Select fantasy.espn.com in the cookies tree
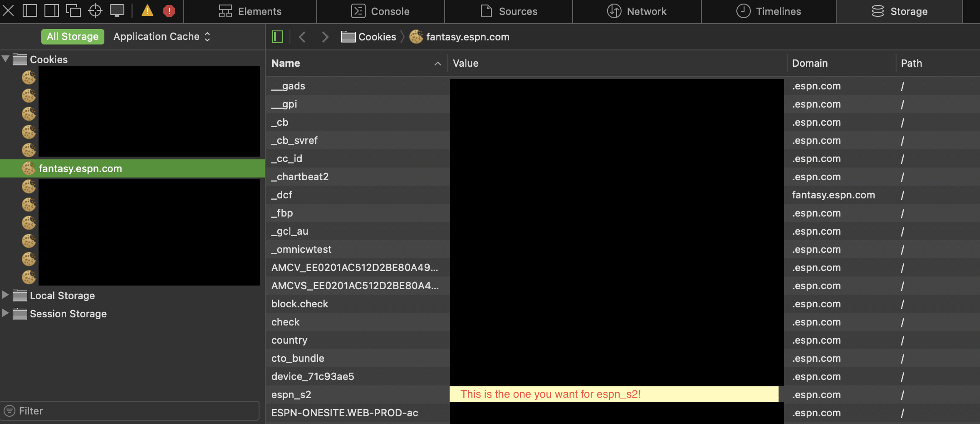The image size is (980, 424). (x=132, y=168)
